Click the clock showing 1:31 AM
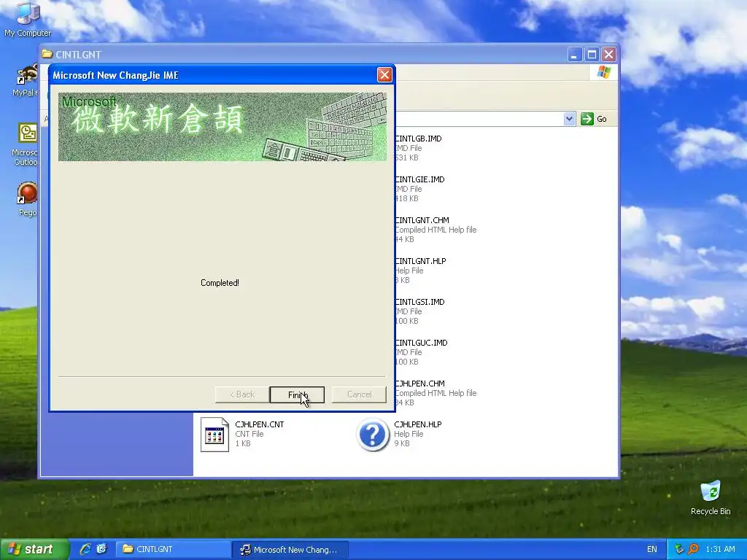This screenshot has height=560, width=747. tap(720, 549)
